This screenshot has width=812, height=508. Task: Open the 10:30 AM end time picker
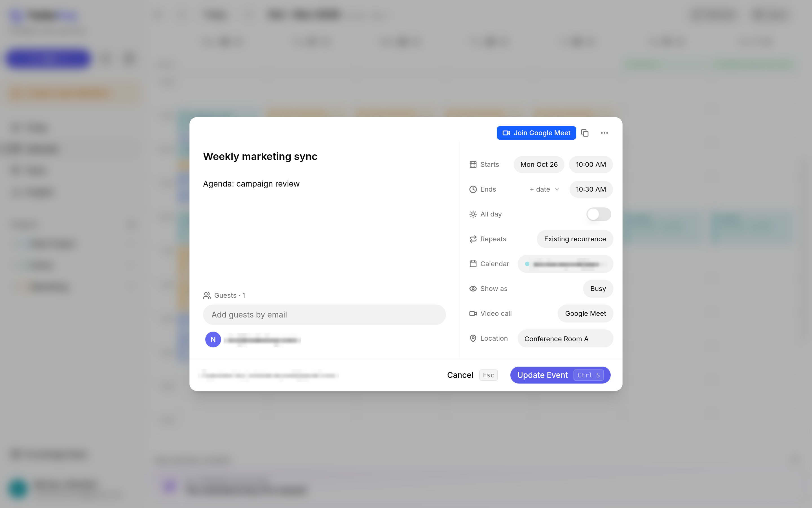point(591,189)
